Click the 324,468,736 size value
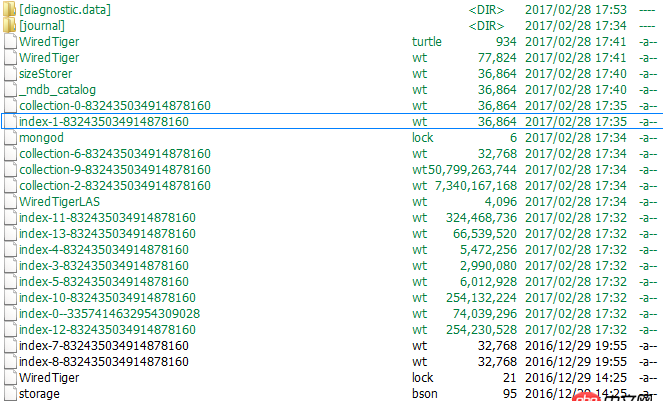This screenshot has height=401, width=663. pos(482,218)
